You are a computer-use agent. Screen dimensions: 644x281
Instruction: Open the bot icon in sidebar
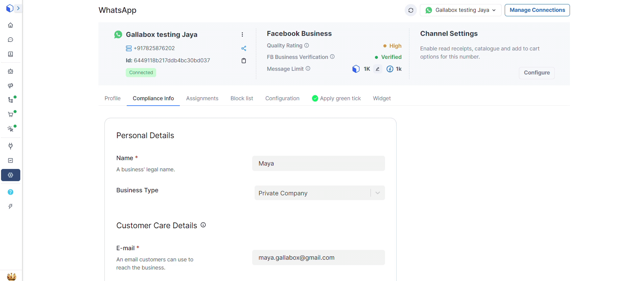10,71
